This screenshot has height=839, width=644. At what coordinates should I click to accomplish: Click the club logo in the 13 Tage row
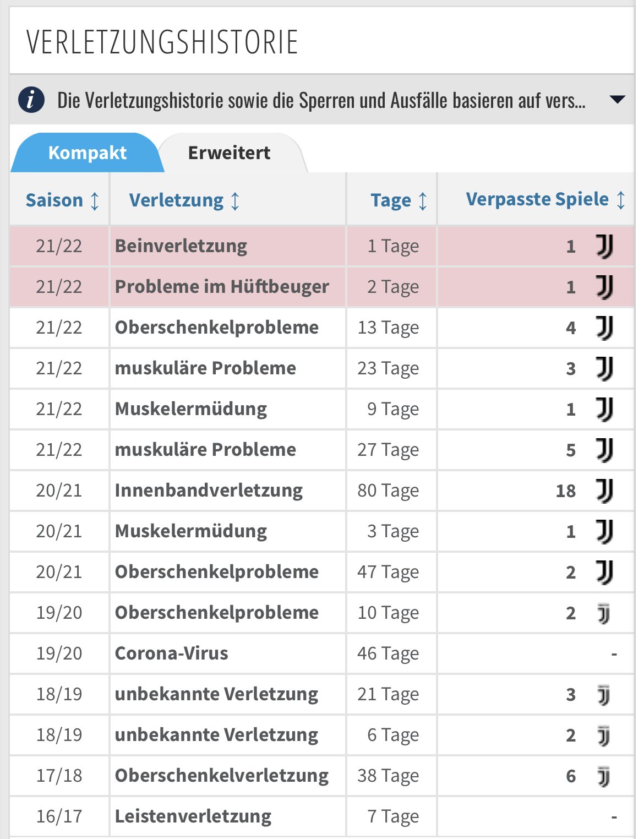(604, 328)
